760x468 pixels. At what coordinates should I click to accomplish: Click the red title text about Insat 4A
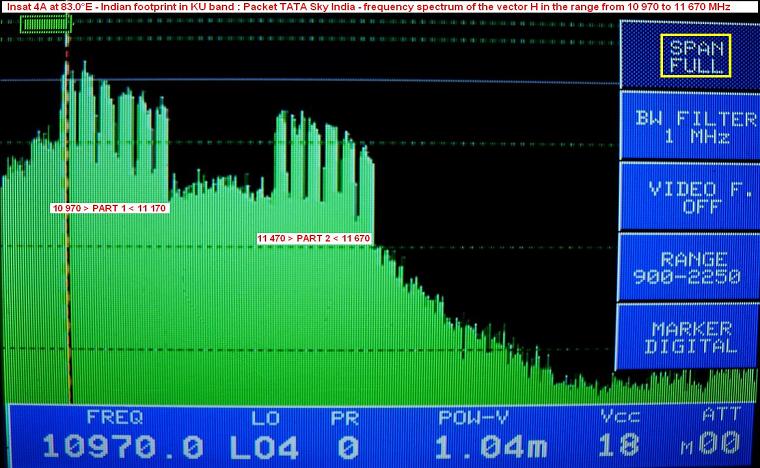368,7
